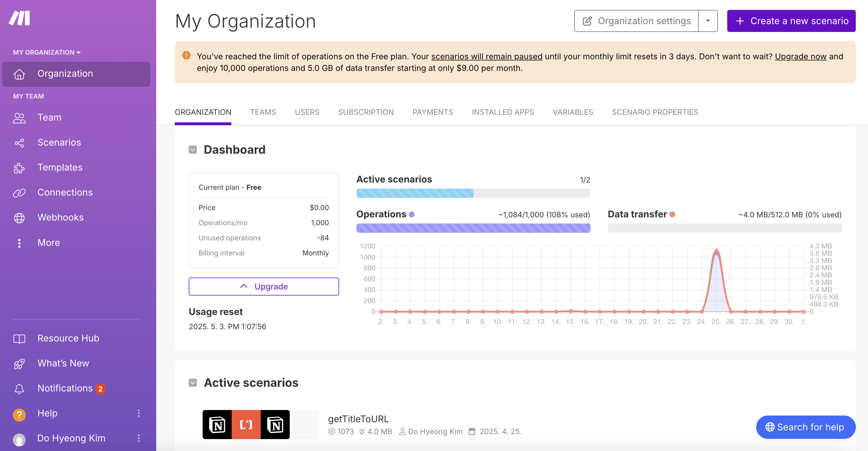
Task: Click the Upgrade now link
Action: (x=800, y=56)
